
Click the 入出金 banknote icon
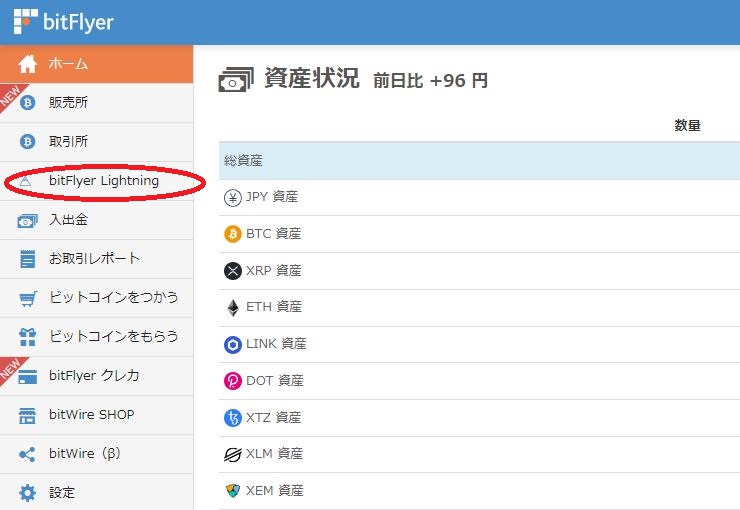(27, 220)
